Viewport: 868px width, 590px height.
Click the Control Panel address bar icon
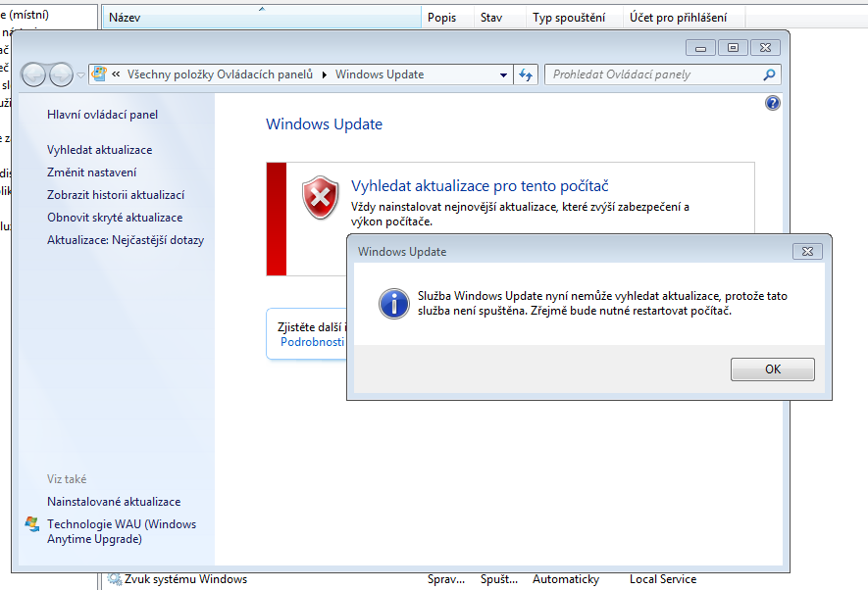pyautogui.click(x=99, y=74)
